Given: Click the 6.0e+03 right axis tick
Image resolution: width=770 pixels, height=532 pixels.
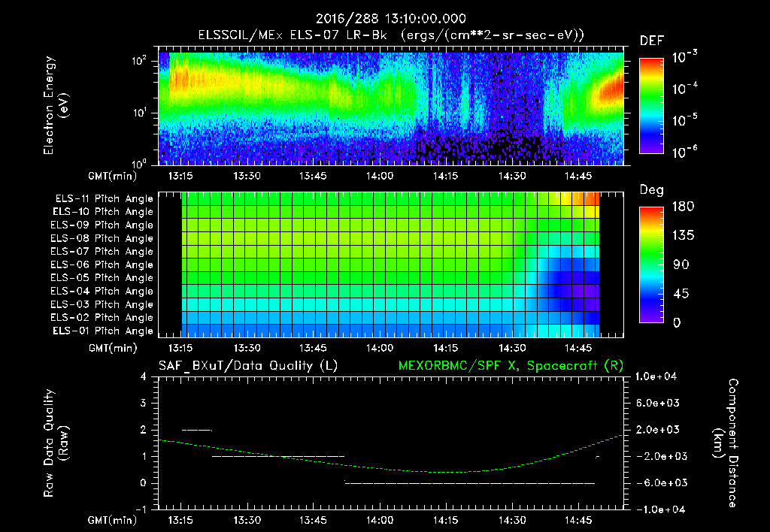Looking at the screenshot, I should (657, 403).
